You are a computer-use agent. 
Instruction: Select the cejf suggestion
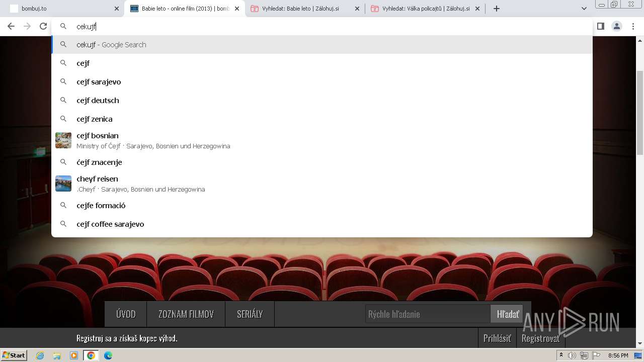(x=322, y=63)
